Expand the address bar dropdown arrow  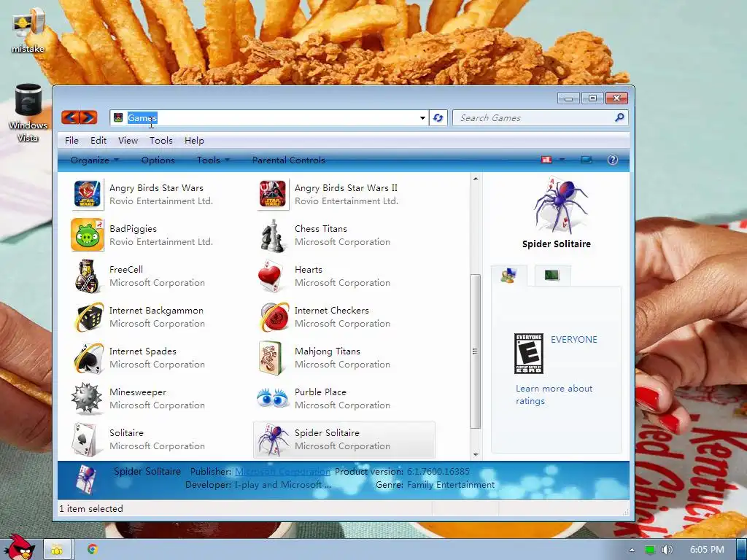[x=422, y=118]
